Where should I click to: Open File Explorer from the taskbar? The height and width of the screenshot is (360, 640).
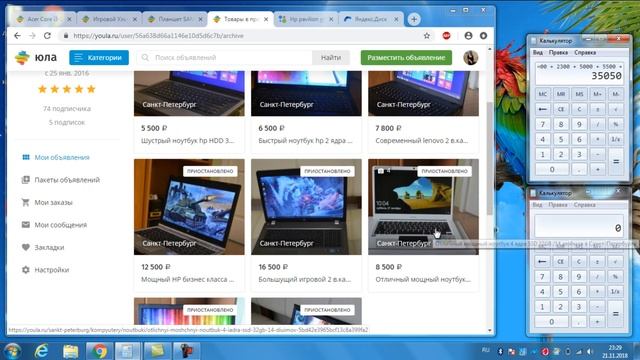coord(70,351)
